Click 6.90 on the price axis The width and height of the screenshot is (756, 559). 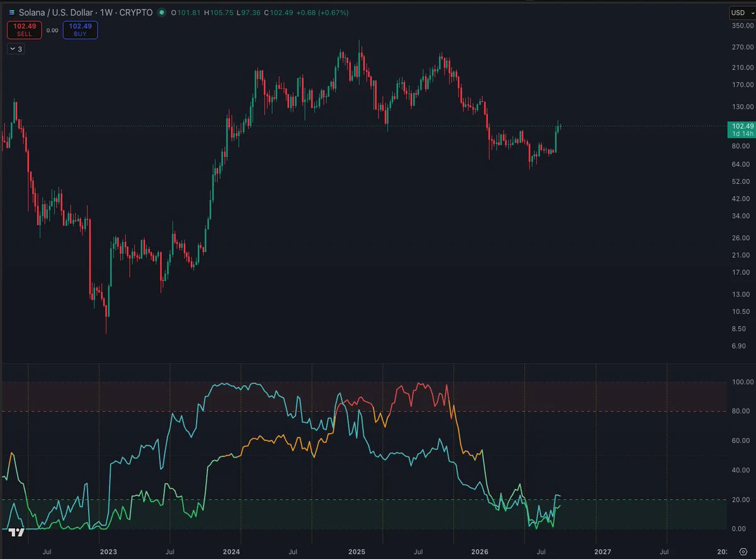(x=739, y=346)
